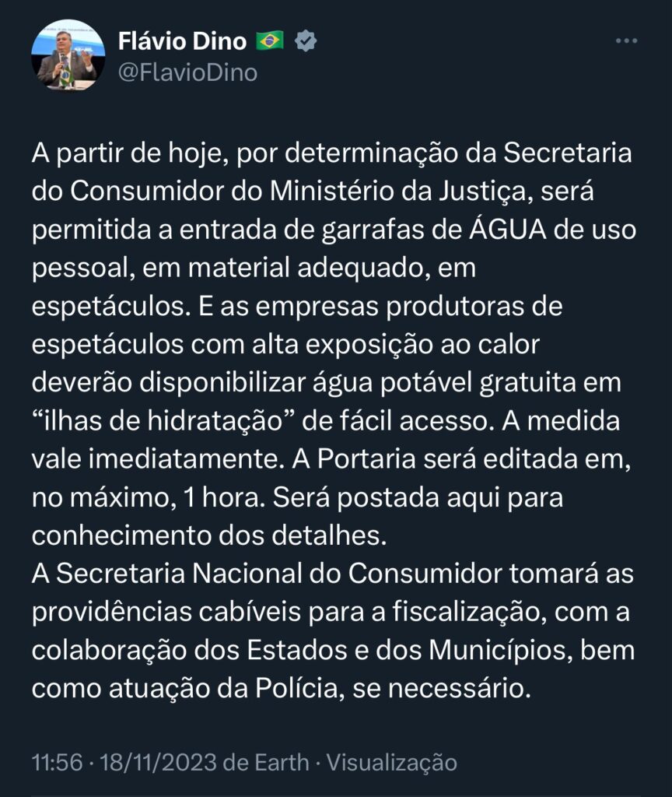The width and height of the screenshot is (672, 797).
Task: Open the three-dot more options menu
Action: point(626,40)
